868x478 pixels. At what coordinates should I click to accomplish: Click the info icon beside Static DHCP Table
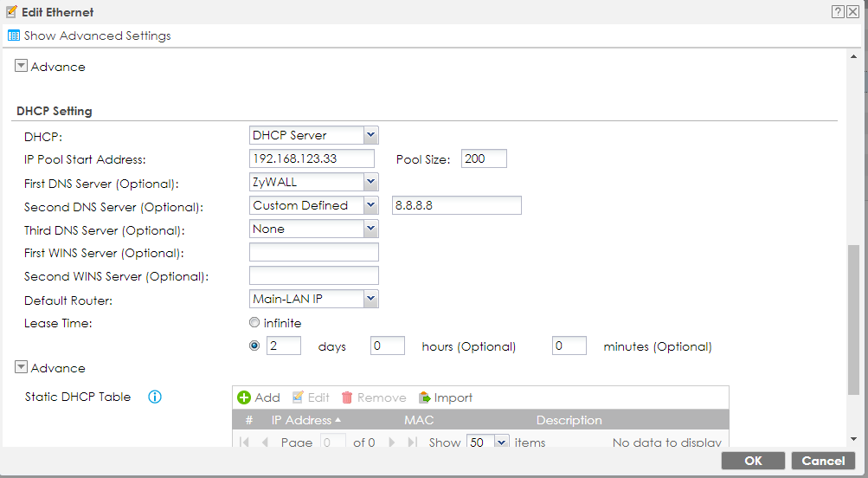coord(155,397)
